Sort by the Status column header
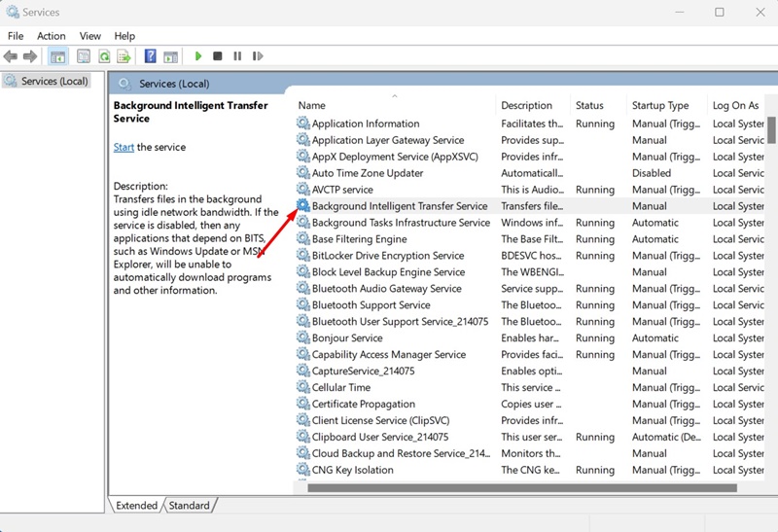 pyautogui.click(x=589, y=105)
